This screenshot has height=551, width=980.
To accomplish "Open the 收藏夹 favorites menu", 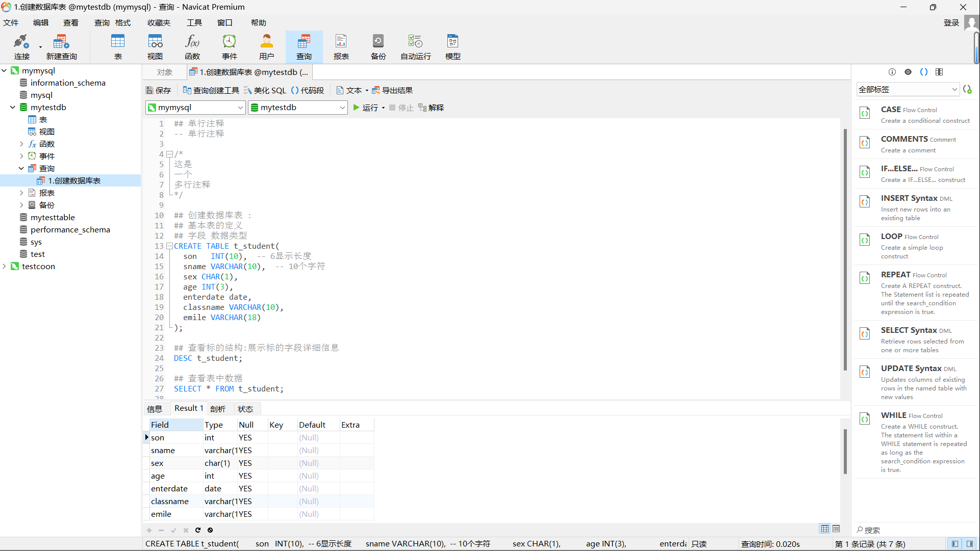I will point(159,22).
